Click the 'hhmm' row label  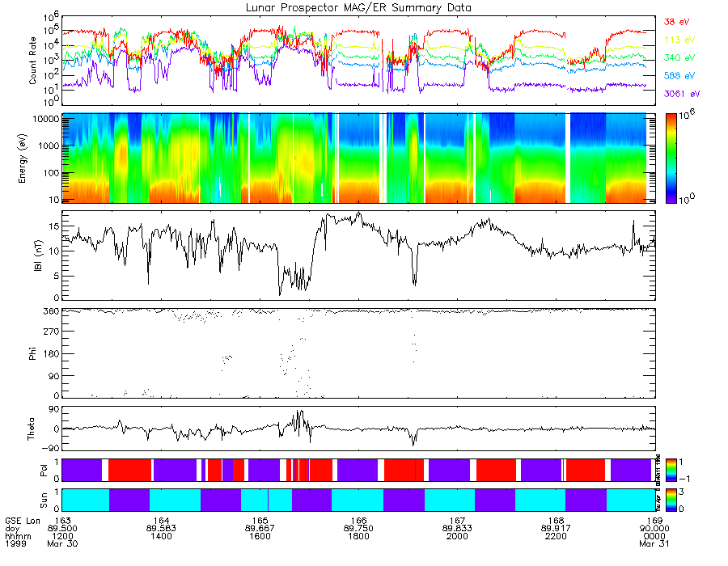click(18, 536)
